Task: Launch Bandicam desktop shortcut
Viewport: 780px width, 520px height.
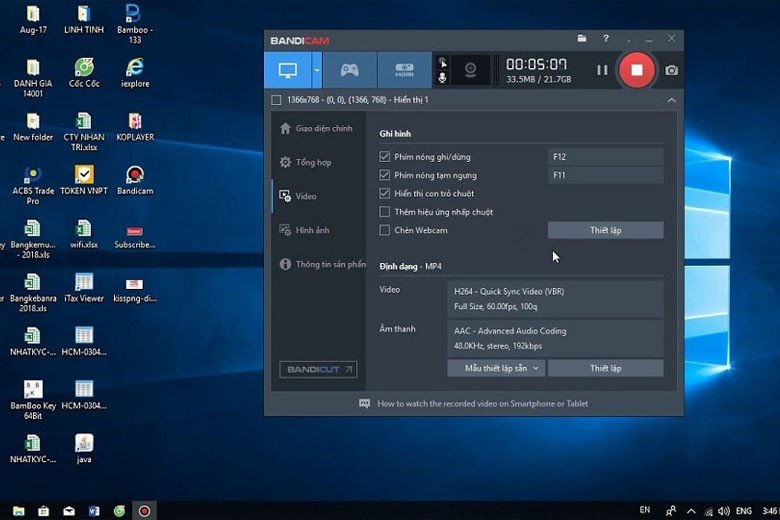Action: click(135, 180)
